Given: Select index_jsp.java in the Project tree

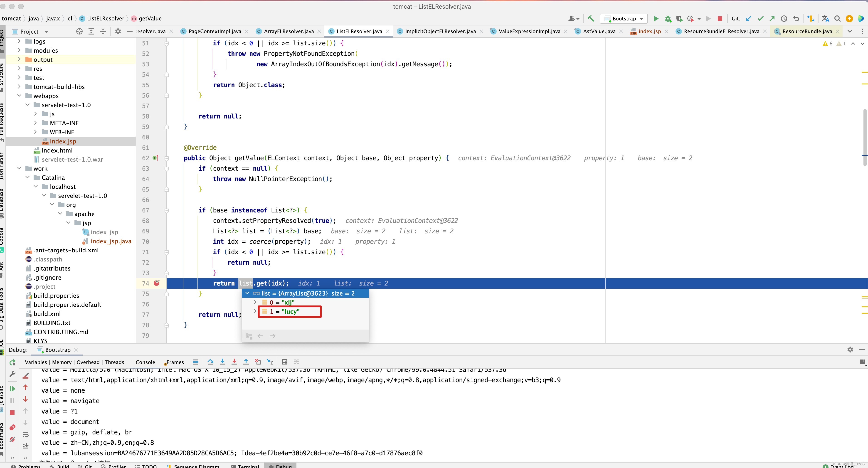Looking at the screenshot, I should (111, 241).
